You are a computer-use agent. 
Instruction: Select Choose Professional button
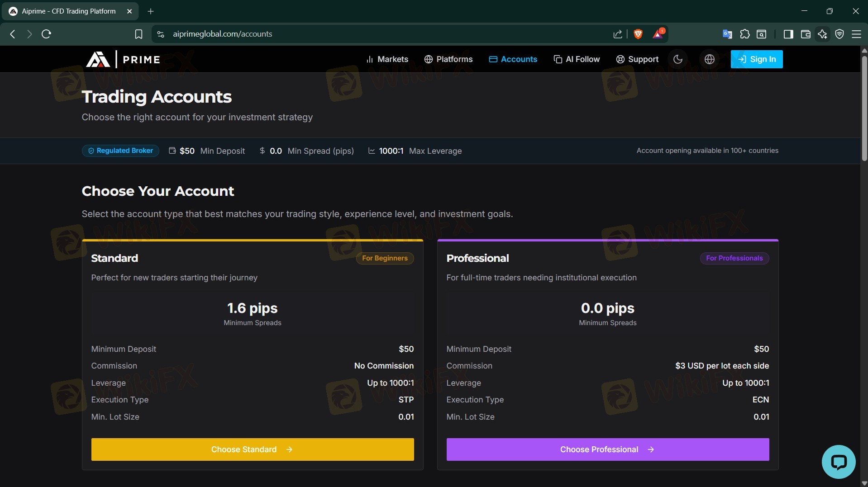(x=607, y=449)
